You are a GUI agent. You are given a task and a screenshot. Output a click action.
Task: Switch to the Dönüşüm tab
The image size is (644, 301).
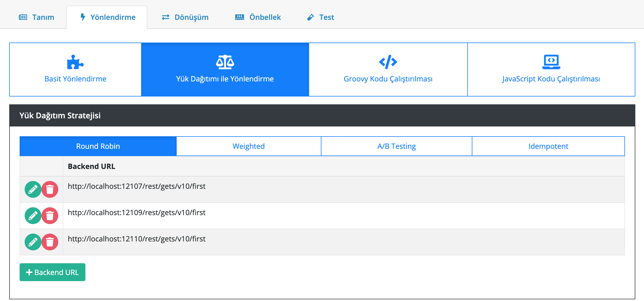pos(185,17)
